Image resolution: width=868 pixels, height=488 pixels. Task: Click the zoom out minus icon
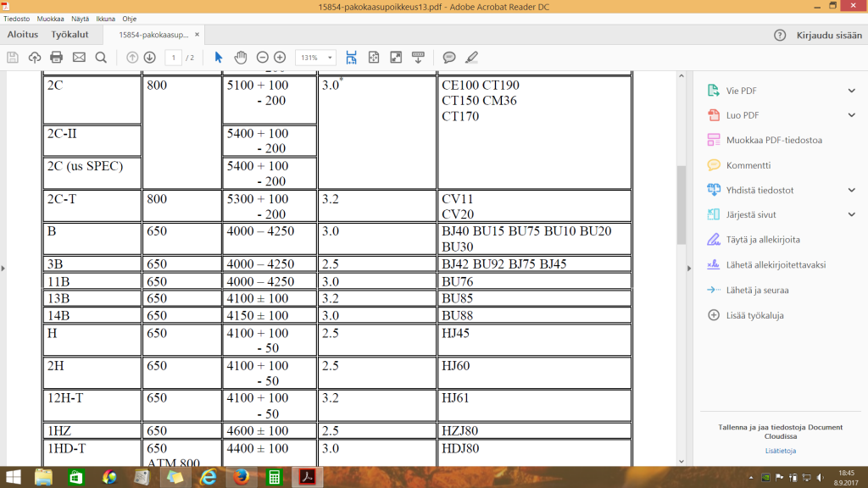pyautogui.click(x=262, y=58)
